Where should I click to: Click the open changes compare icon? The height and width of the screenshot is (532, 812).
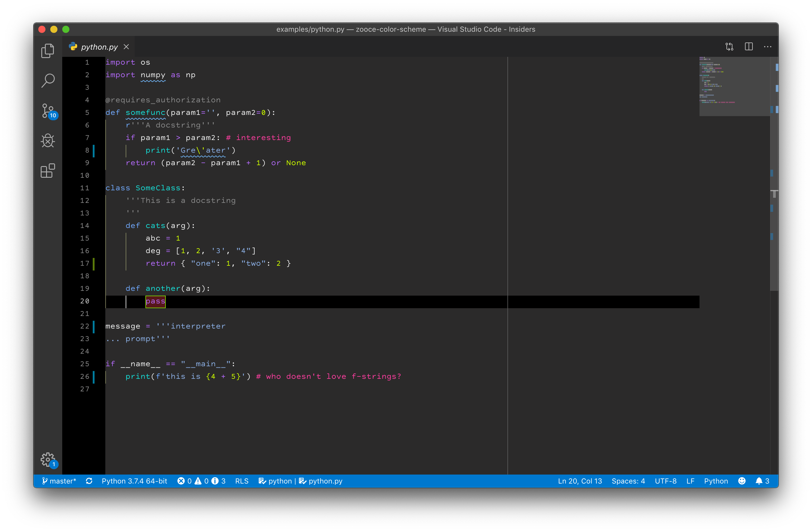(729, 47)
